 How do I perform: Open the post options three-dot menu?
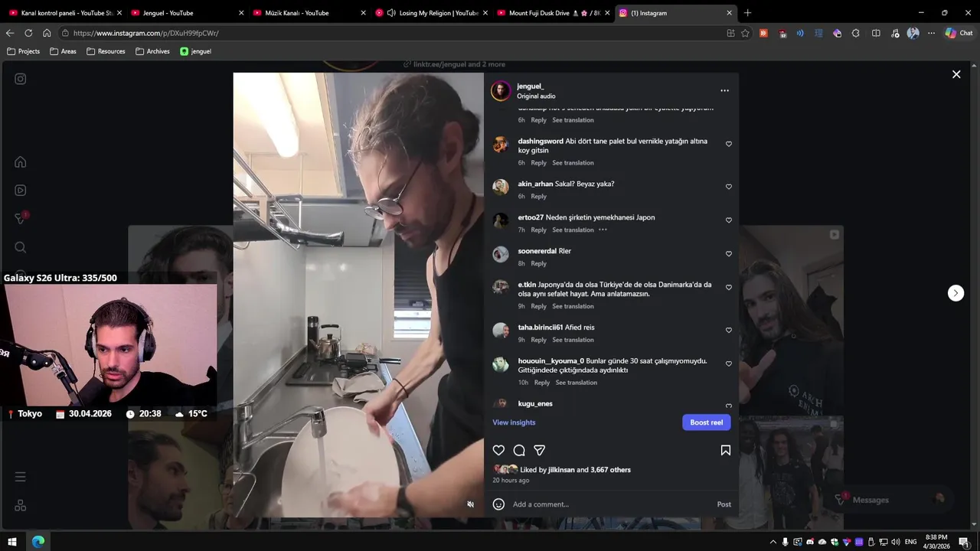pyautogui.click(x=724, y=90)
